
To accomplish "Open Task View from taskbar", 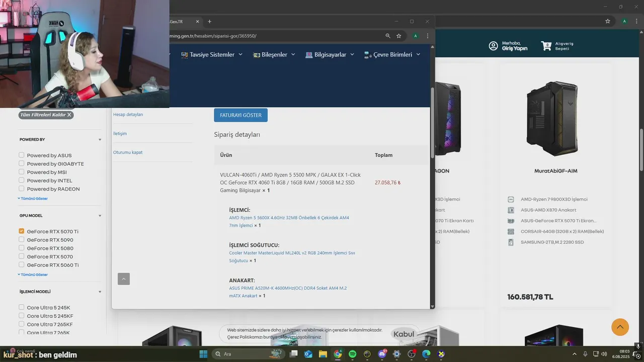I will coord(294,354).
